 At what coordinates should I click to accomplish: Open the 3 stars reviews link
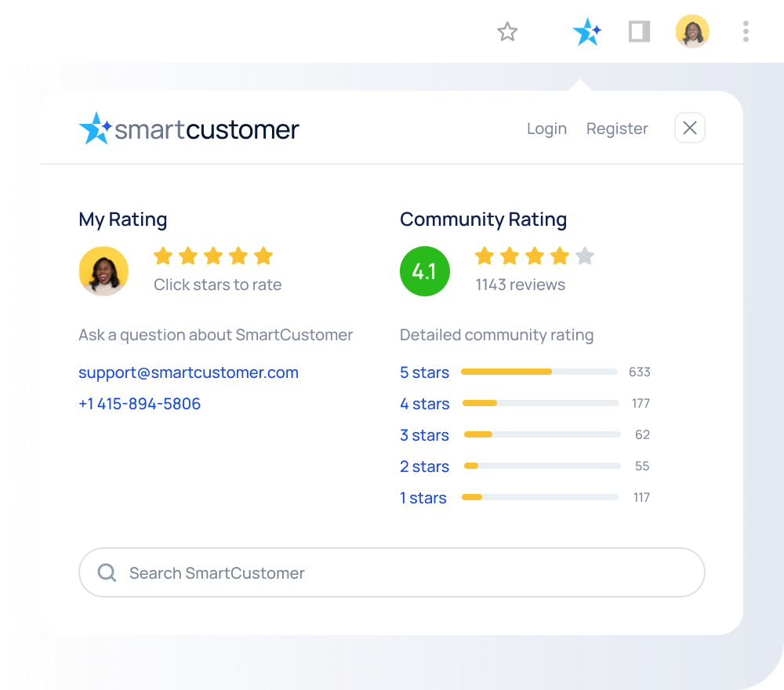(424, 435)
